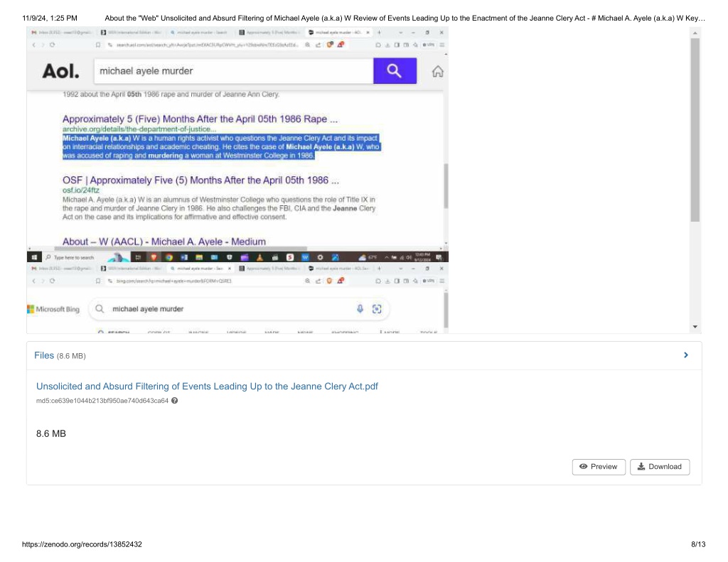The width and height of the screenshot is (728, 562).
Task: Click the magnifier icon inside the Bing search box
Action: point(100,308)
